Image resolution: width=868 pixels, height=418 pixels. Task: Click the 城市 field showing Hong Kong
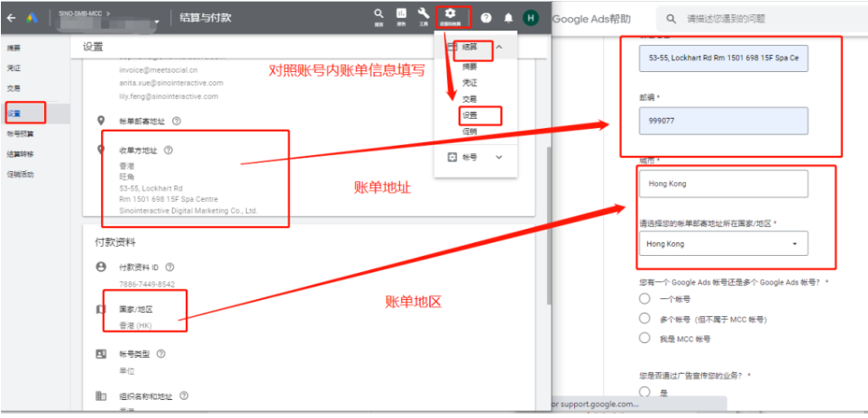pos(723,184)
